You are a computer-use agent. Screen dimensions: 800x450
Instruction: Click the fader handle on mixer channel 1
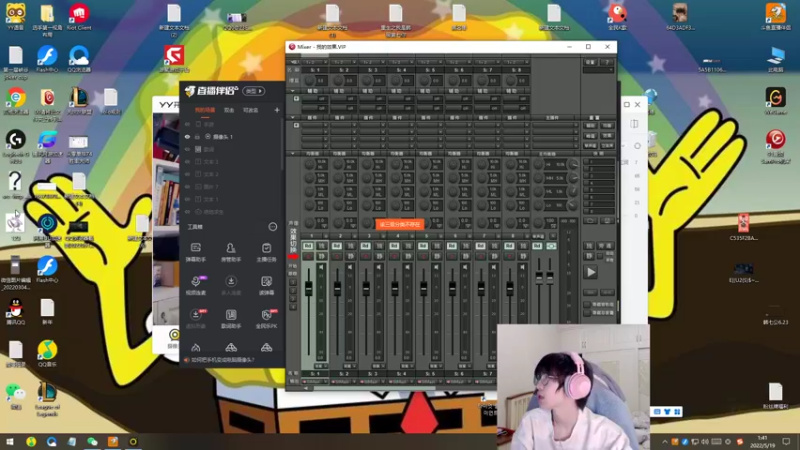308,288
